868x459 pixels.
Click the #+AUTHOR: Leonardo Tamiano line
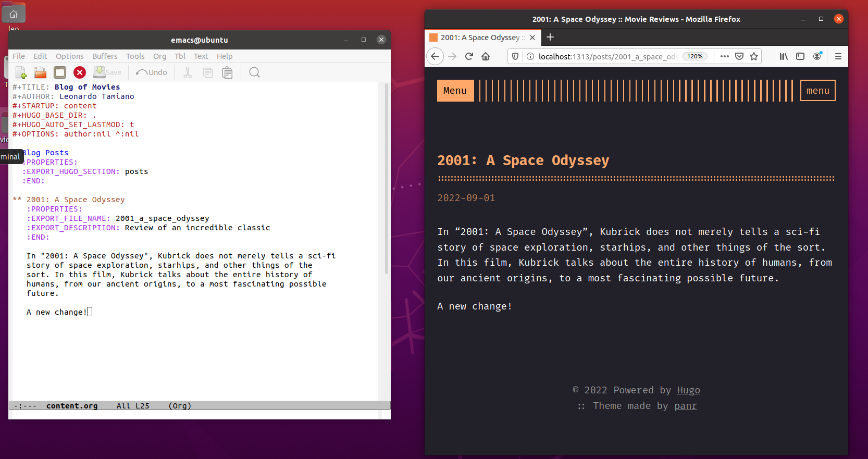(73, 96)
